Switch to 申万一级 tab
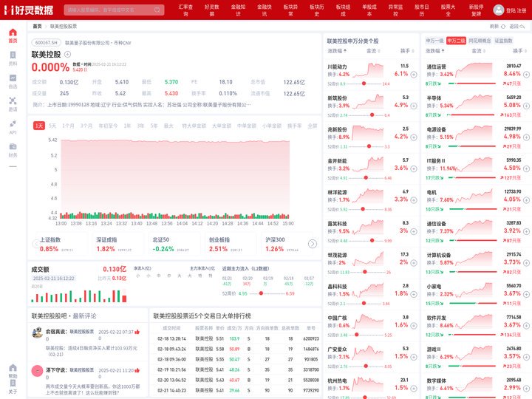The image size is (532, 399). click(434, 41)
